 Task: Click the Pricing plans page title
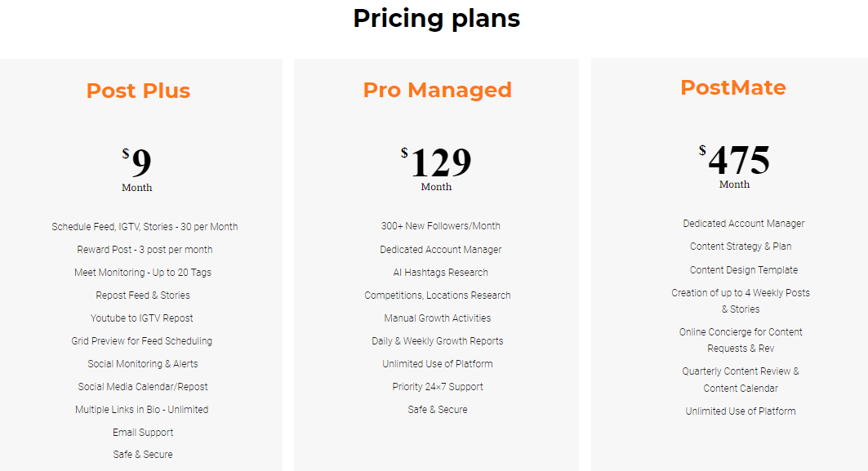[436, 18]
